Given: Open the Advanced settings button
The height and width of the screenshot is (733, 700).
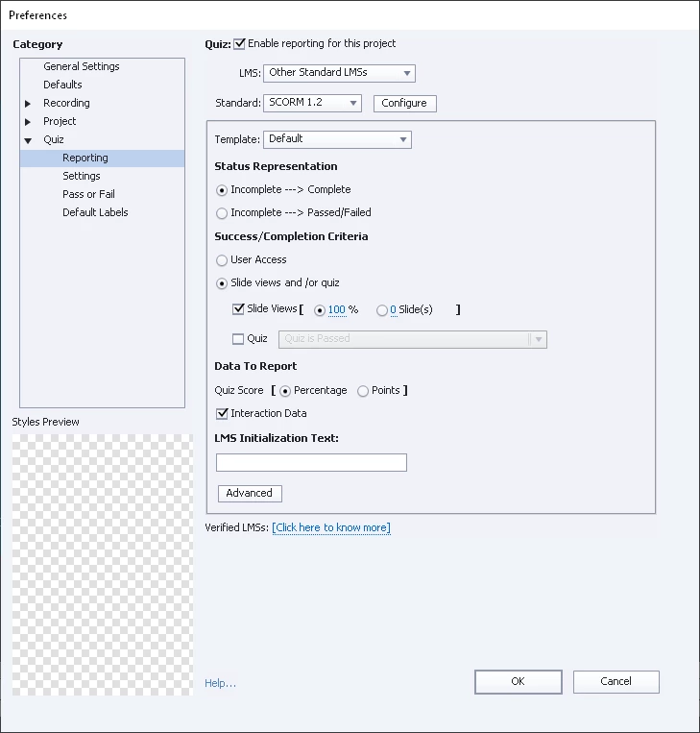Looking at the screenshot, I should coord(250,494).
